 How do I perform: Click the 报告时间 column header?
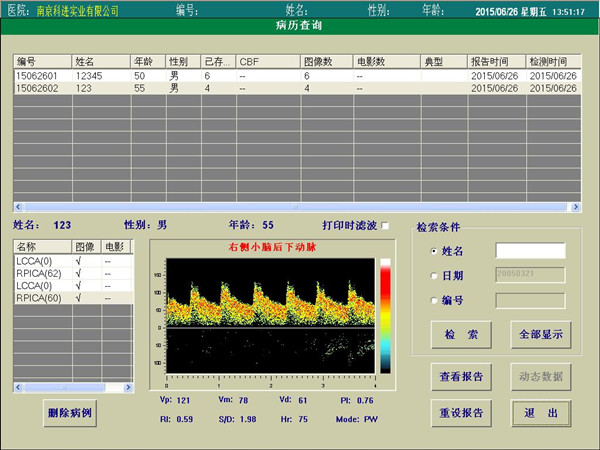(497, 62)
